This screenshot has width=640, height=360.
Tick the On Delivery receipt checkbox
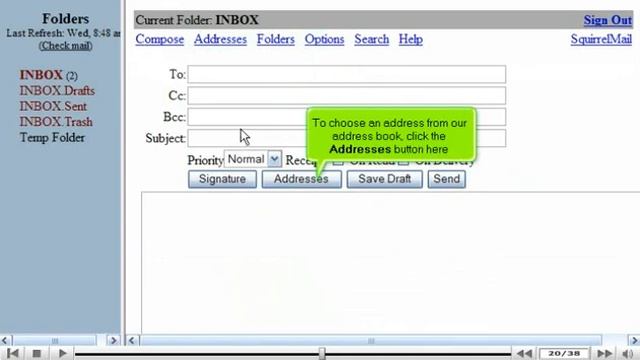pyautogui.click(x=403, y=162)
